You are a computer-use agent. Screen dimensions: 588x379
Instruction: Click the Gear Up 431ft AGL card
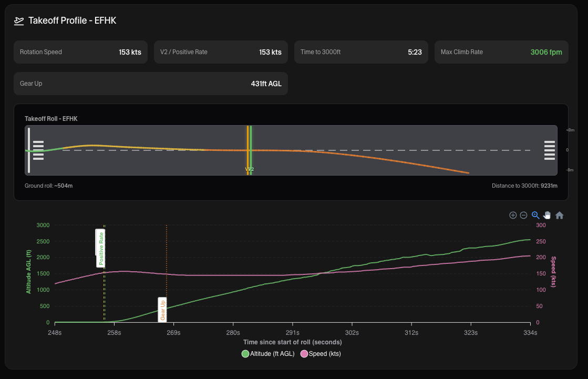[x=151, y=84]
